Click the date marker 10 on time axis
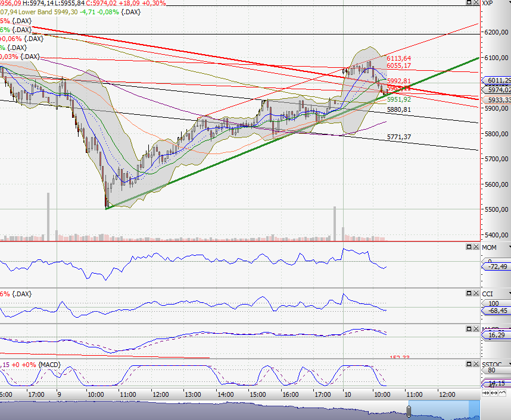The image size is (511, 420). click(348, 394)
